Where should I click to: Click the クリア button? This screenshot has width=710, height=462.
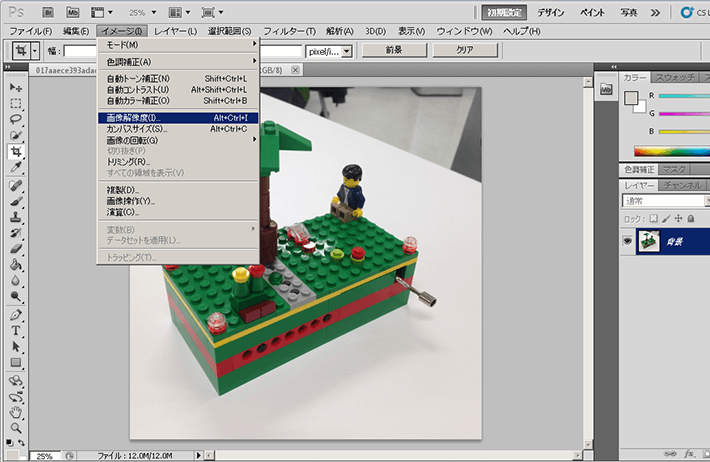(x=464, y=50)
